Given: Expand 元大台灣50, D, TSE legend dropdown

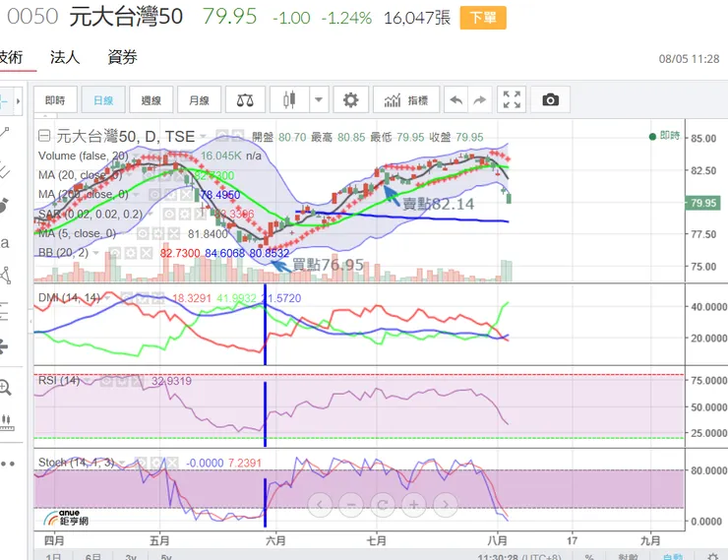Looking at the screenshot, I should (203, 137).
